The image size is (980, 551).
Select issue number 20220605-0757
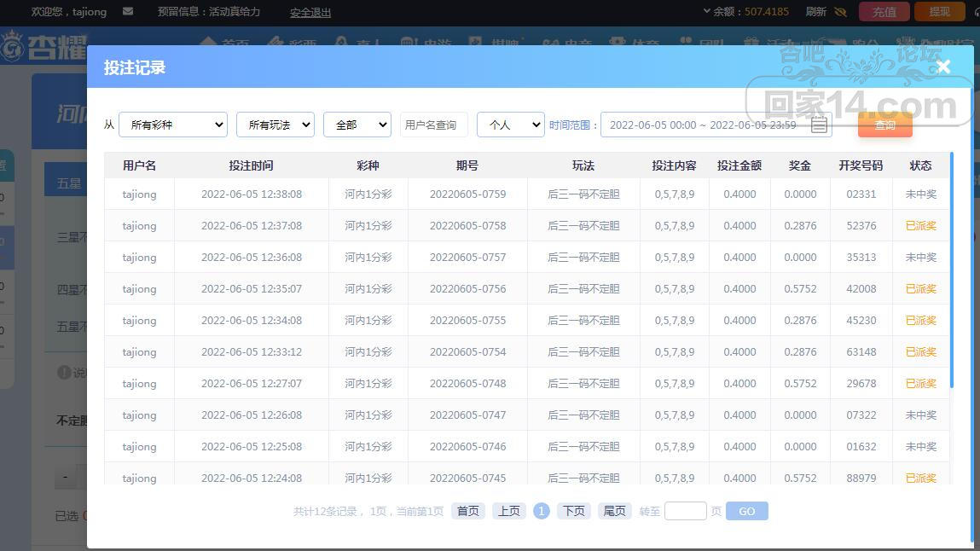(x=467, y=258)
